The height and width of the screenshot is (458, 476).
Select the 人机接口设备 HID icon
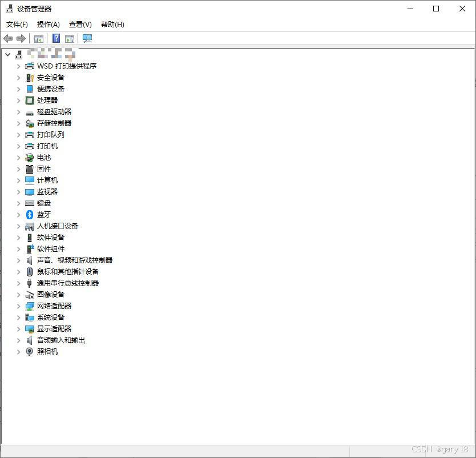pyautogui.click(x=30, y=226)
